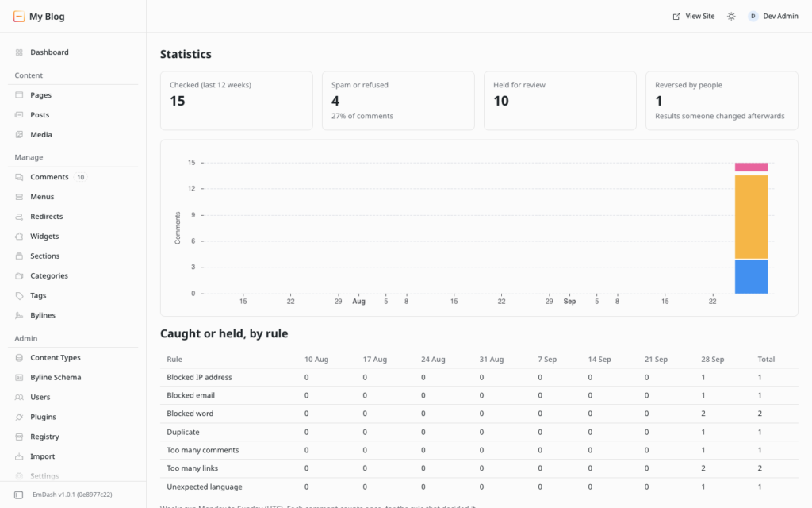Click the Duplicate rule name

coord(183,432)
